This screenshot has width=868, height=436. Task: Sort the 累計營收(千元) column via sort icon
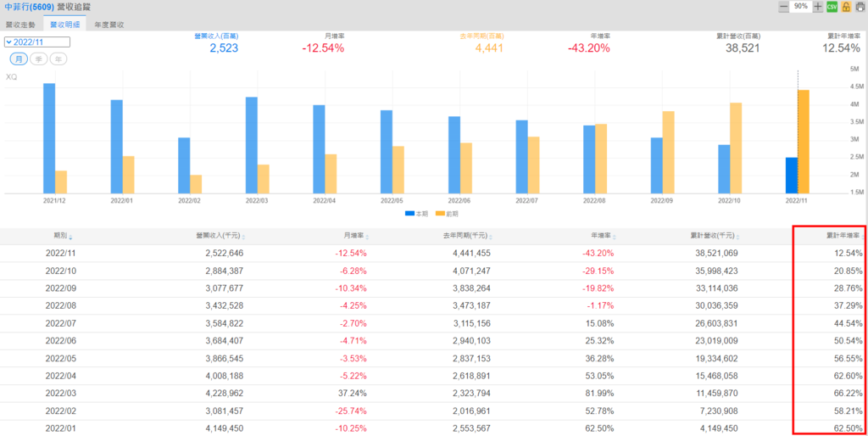(x=738, y=237)
